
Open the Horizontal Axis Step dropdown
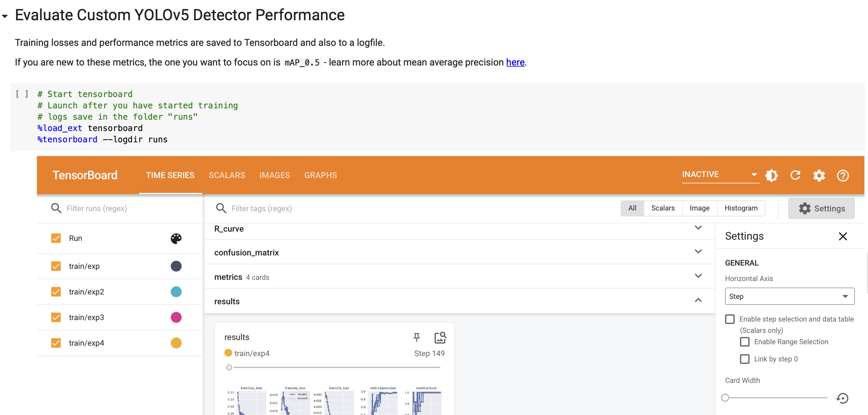click(x=789, y=296)
